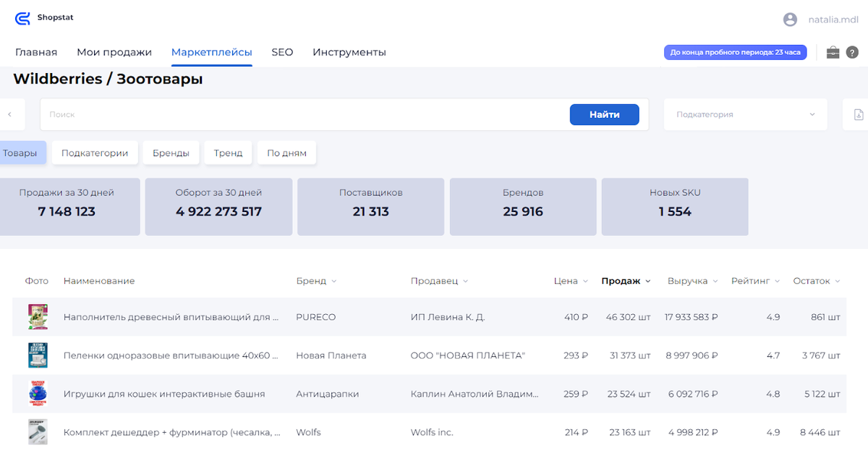Image resolution: width=868 pixels, height=461 pixels.
Task: Open the user profile avatar icon
Action: click(790, 20)
